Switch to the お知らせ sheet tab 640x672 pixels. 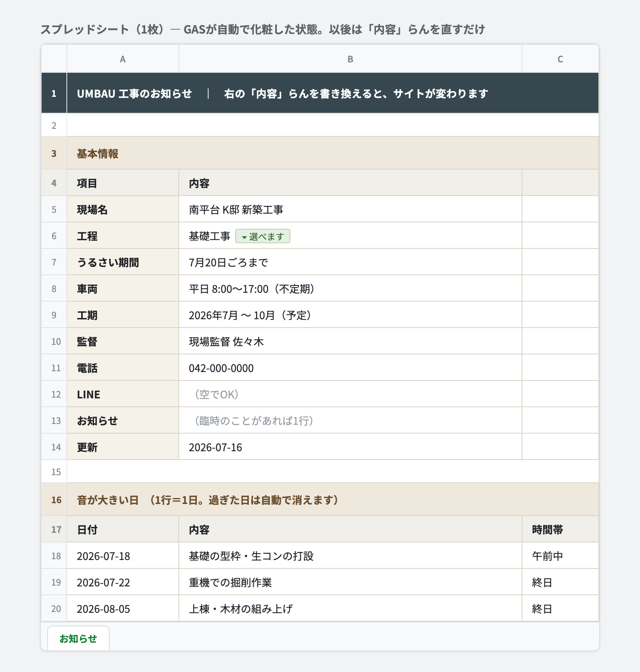coord(78,639)
